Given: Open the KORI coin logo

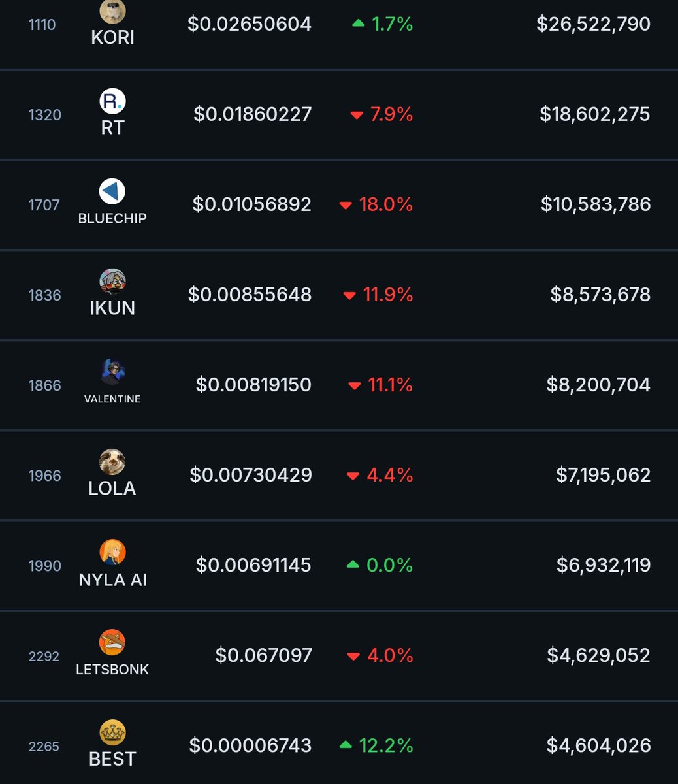Looking at the screenshot, I should 112,11.
